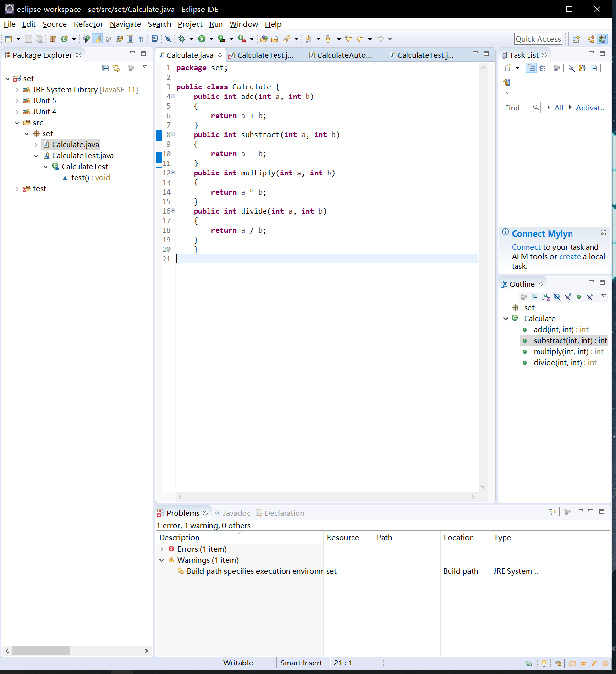Select multiply(int, int) in Outline
The image size is (616, 674).
pos(564,352)
